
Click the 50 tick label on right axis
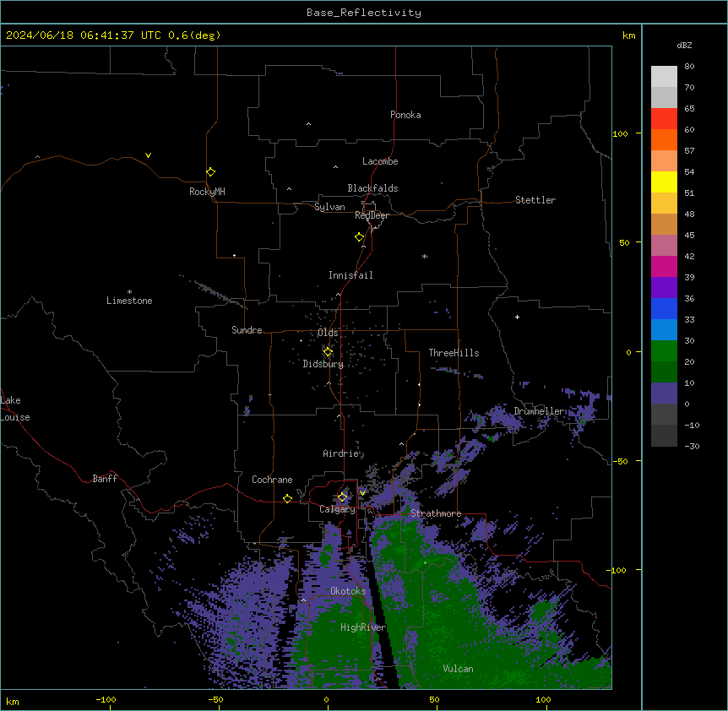click(624, 242)
